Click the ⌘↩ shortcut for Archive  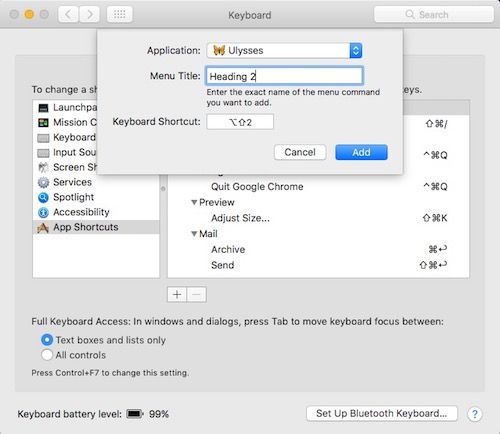click(x=438, y=249)
